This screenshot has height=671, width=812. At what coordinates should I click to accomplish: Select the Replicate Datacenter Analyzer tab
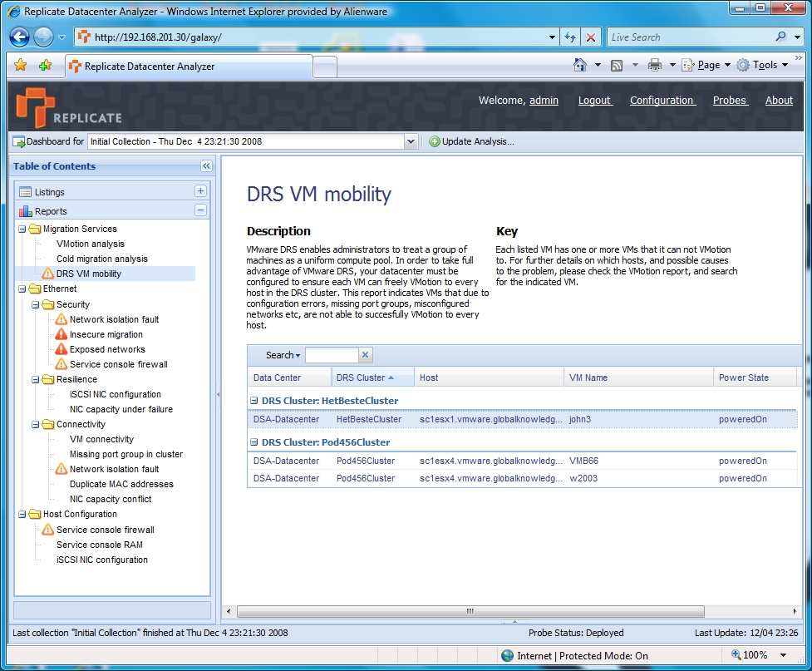[189, 67]
